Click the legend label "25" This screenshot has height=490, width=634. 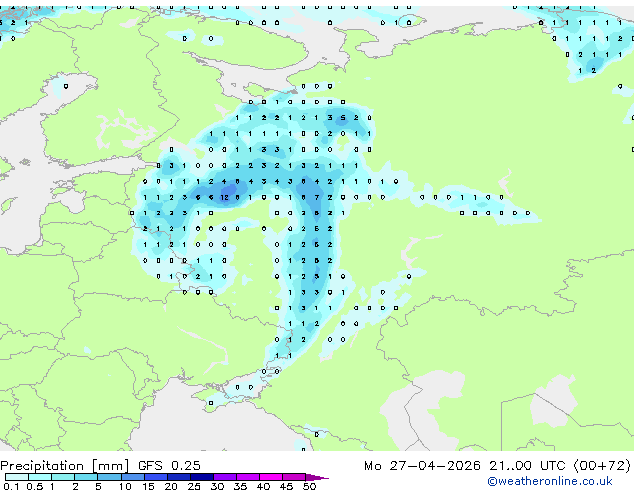coord(194,486)
